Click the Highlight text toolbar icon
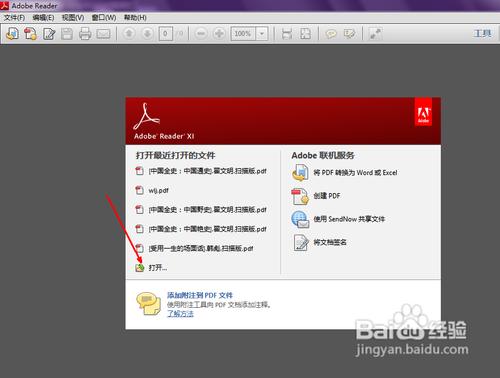500x378 pixels. click(349, 34)
